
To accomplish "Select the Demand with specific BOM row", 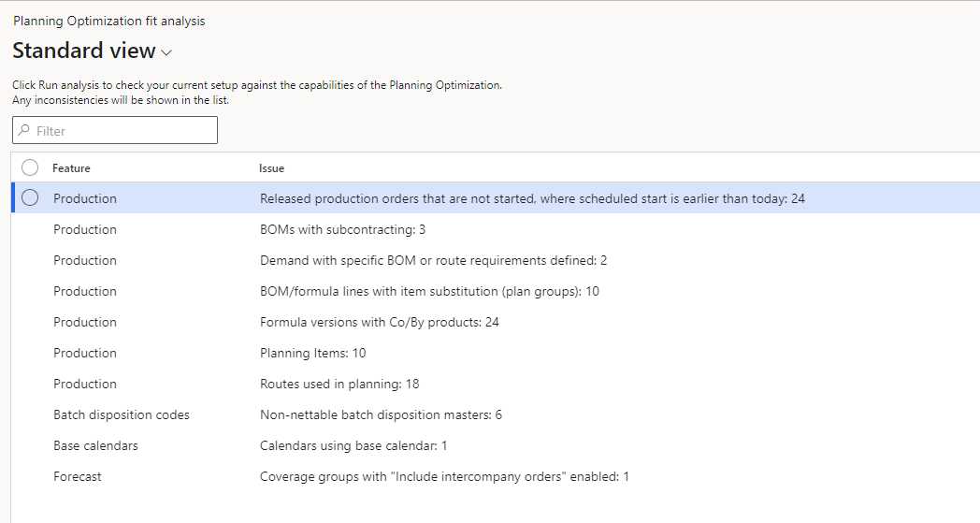I will point(433,260).
